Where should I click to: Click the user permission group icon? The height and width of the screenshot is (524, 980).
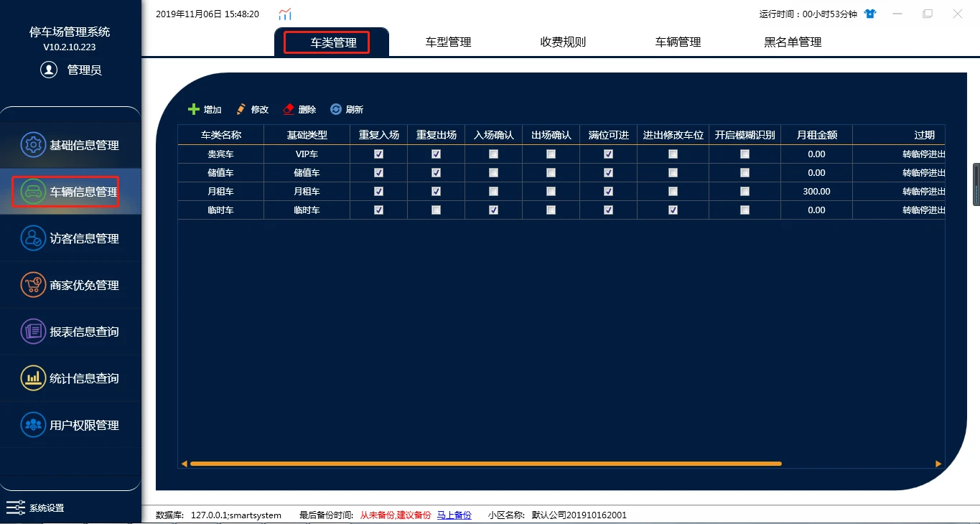[33, 425]
